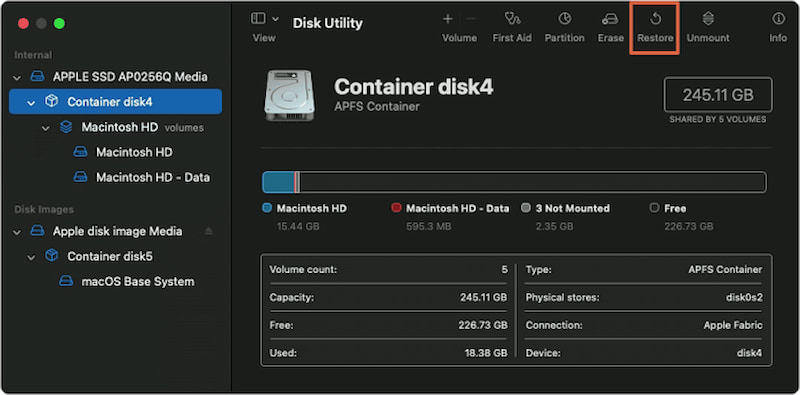Click the blue Macintosh HD legend swatch
800x395 pixels.
tap(266, 208)
